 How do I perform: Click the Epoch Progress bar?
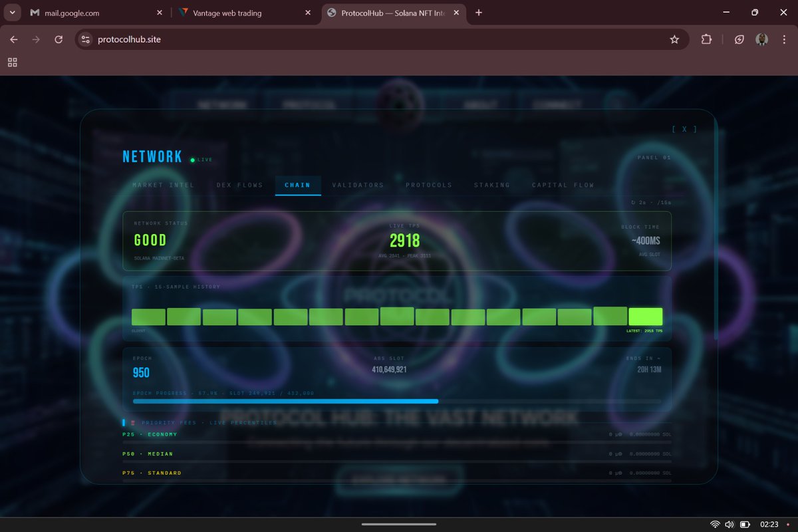click(x=397, y=401)
